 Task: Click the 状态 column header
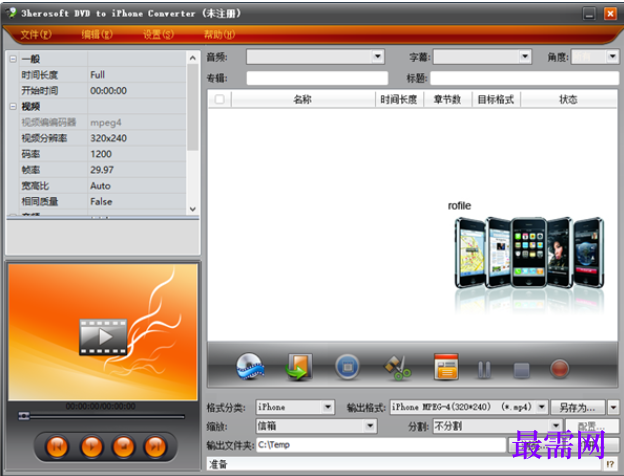click(569, 99)
